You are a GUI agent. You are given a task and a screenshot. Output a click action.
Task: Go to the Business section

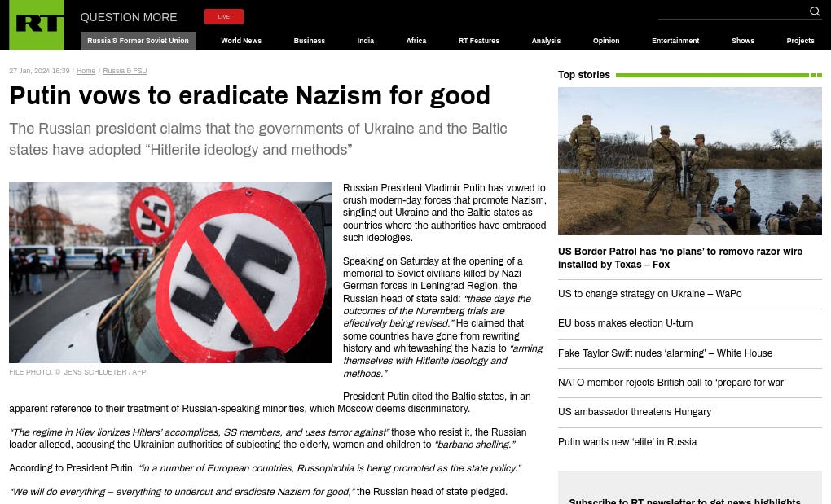click(310, 41)
